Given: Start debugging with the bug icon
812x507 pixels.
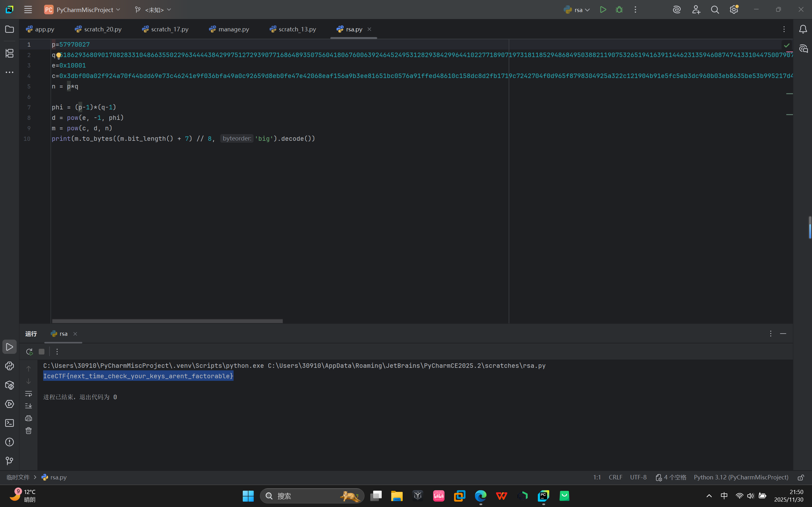Looking at the screenshot, I should tap(619, 10).
